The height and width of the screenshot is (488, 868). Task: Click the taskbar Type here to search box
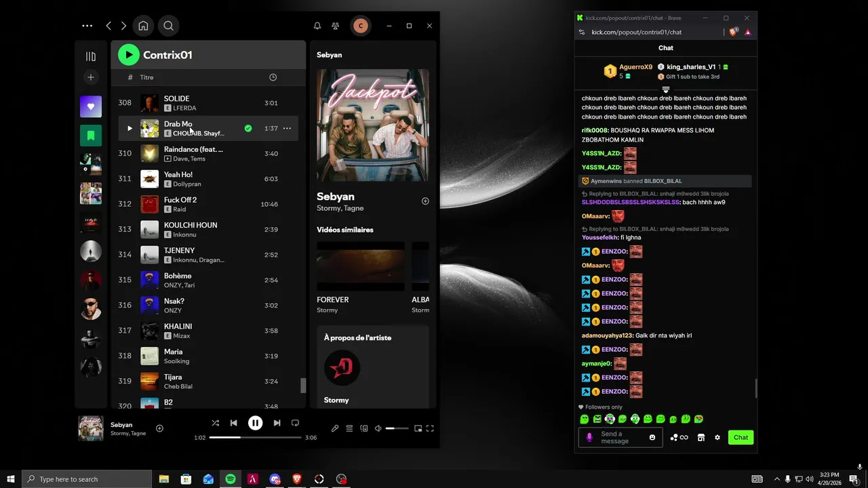pyautogui.click(x=87, y=479)
